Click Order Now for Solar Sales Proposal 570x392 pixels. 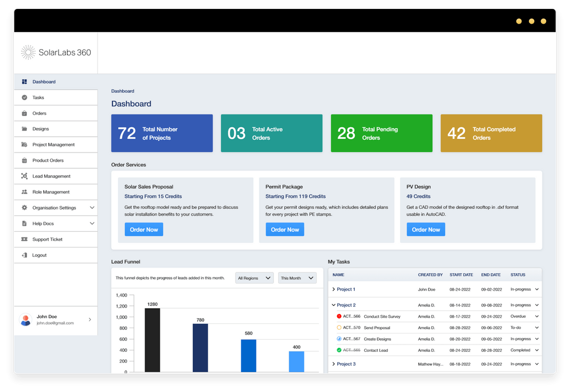click(144, 230)
